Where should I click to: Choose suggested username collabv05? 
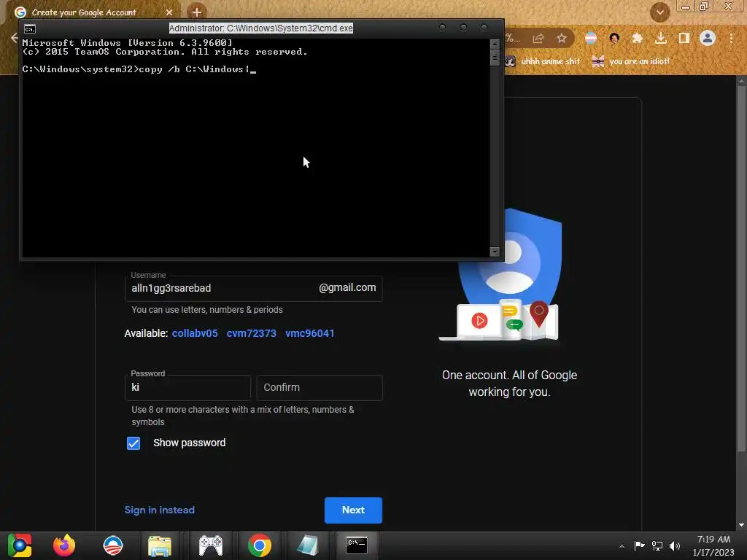tap(195, 333)
